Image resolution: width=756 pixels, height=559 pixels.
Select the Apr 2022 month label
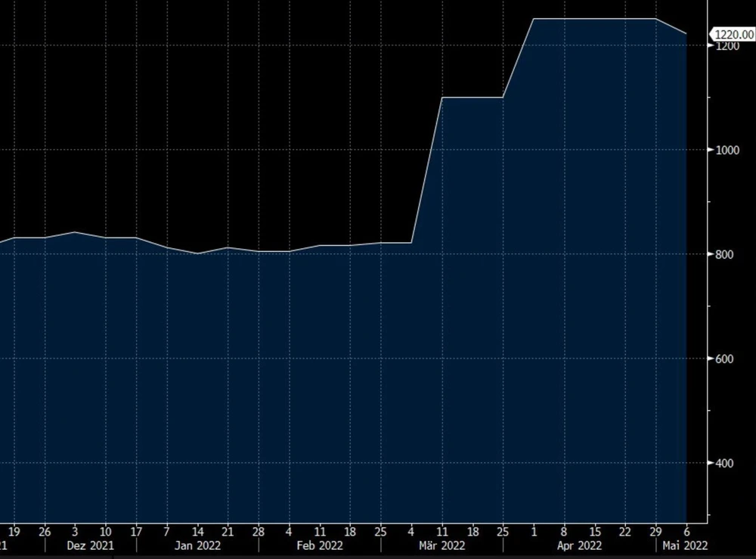coord(578,545)
